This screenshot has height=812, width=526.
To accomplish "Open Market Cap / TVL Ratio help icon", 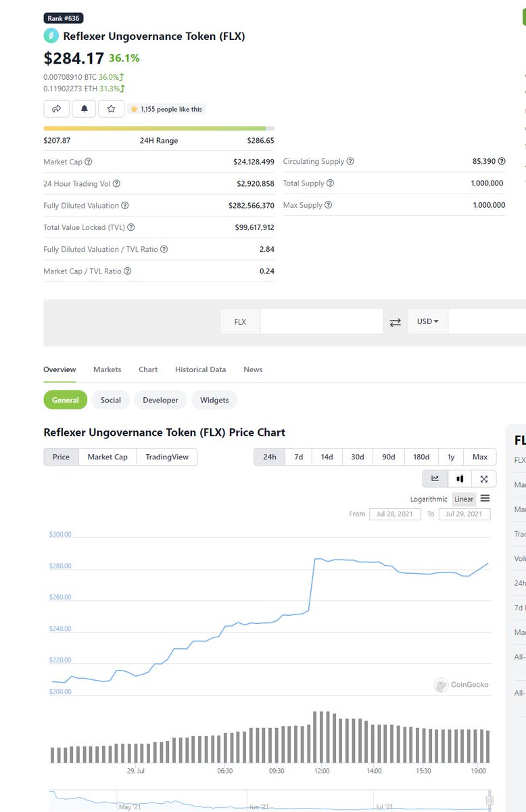I will coord(128,271).
